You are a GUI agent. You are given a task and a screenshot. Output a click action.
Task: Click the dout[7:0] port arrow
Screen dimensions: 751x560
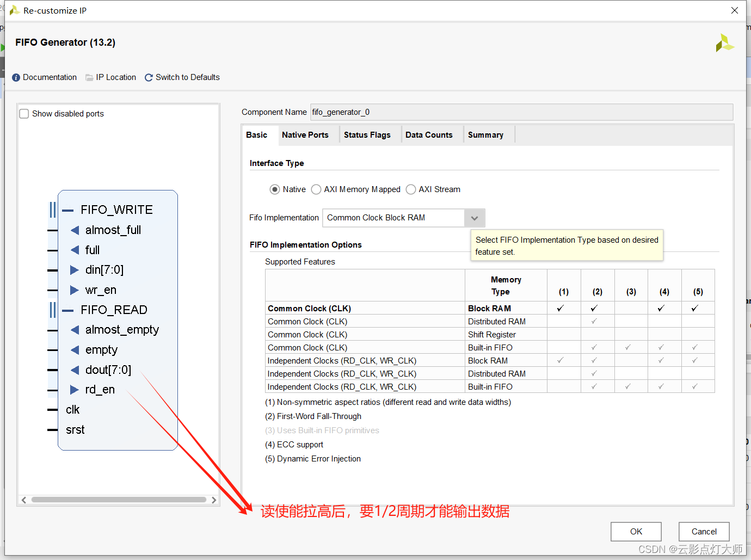click(x=75, y=370)
